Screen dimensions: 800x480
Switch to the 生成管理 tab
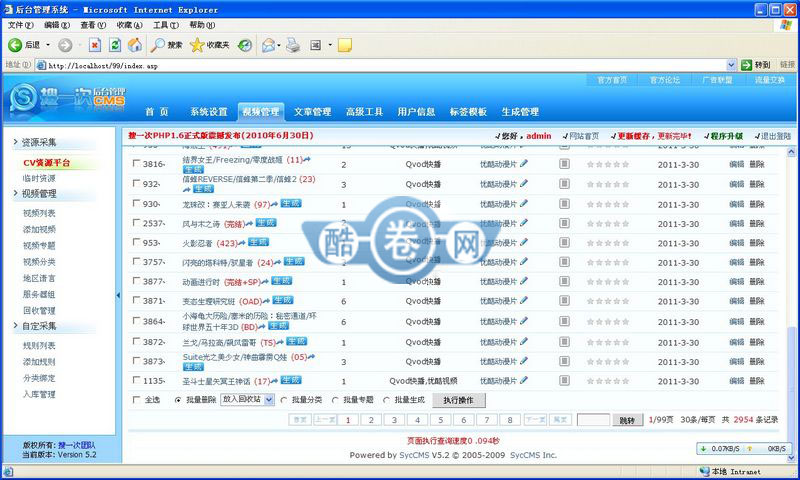pos(520,112)
